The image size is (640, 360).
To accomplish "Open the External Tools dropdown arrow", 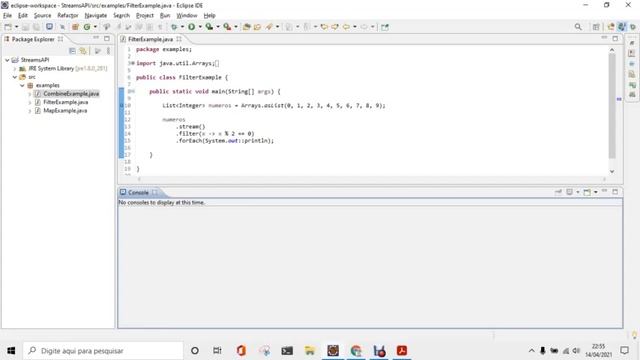I will coord(236,27).
